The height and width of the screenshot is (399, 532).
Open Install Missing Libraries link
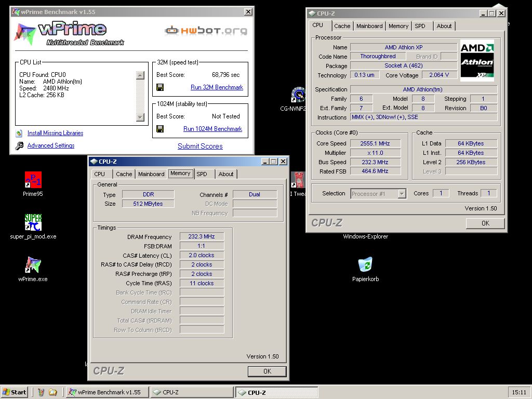[55, 133]
